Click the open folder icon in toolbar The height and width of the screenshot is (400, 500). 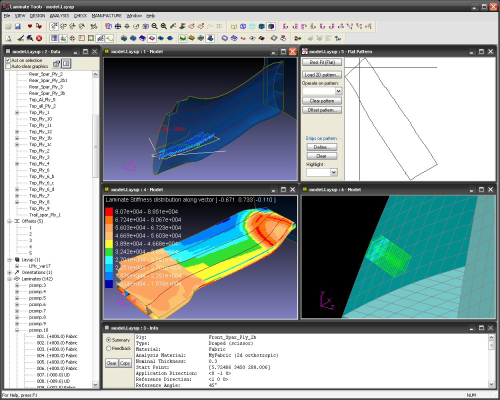8,26
